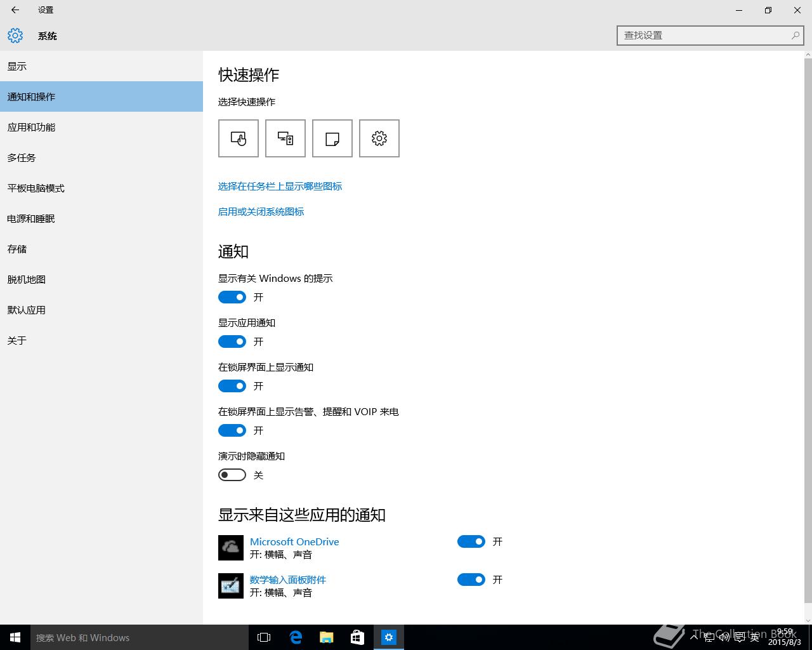Click the network icon in the system tray
Screen dimensions: 812x650
point(710,637)
